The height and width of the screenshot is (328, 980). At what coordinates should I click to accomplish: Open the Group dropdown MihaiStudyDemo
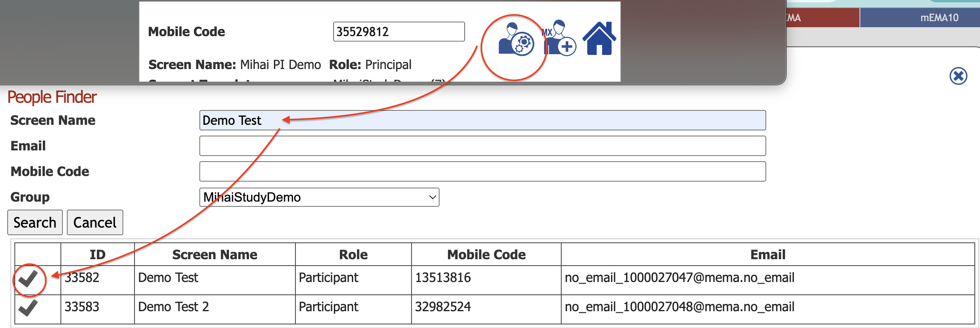pos(319,197)
